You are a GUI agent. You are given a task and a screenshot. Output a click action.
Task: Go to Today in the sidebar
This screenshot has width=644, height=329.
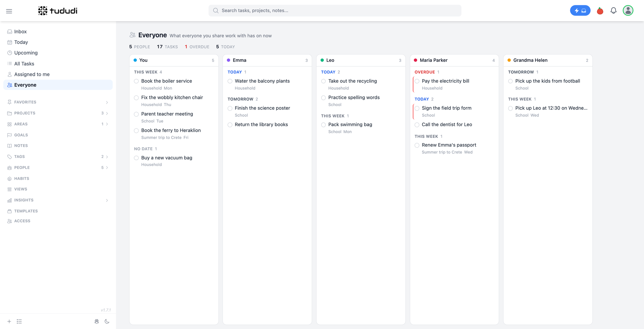[x=58, y=42]
